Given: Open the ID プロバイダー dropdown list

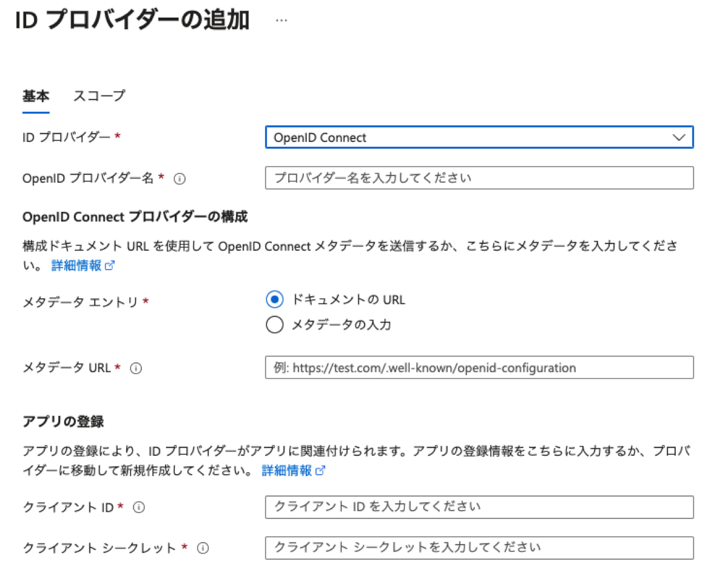Looking at the screenshot, I should coord(479,137).
